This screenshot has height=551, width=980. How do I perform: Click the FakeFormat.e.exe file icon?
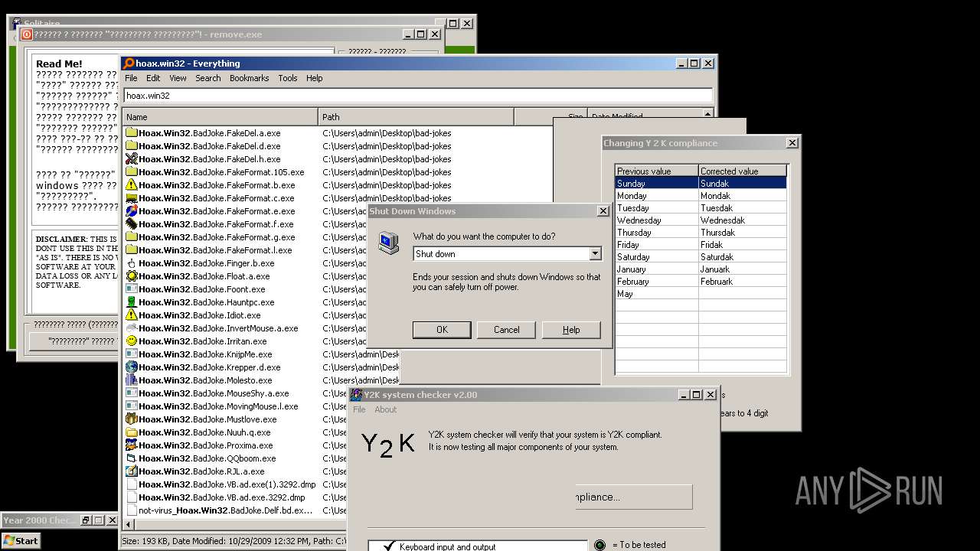pos(131,211)
